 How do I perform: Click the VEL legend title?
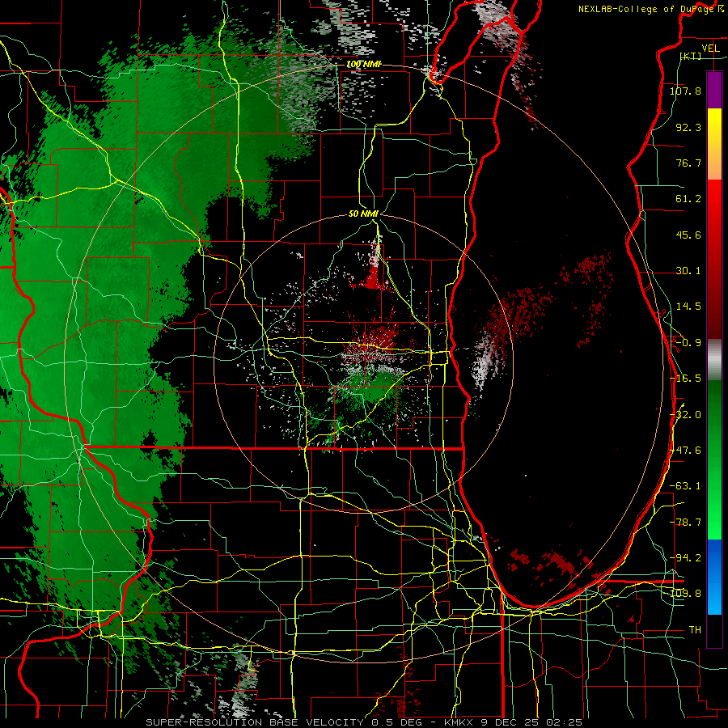(x=710, y=49)
